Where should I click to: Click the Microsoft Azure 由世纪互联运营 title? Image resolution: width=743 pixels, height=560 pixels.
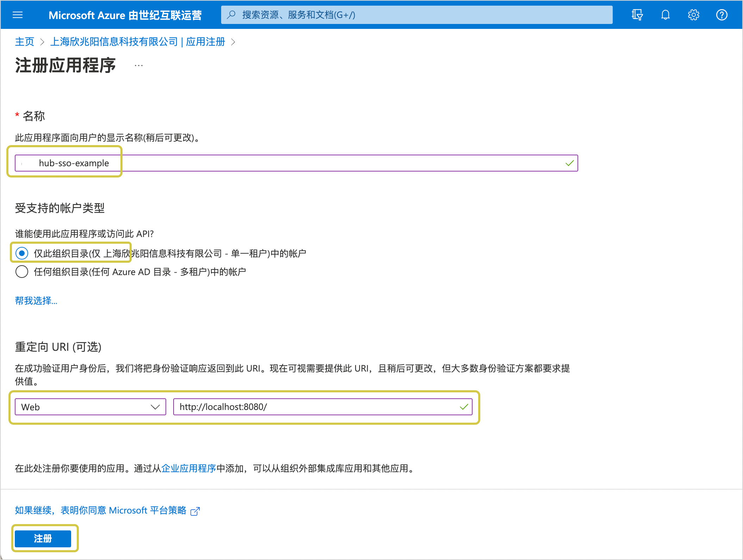125,15
